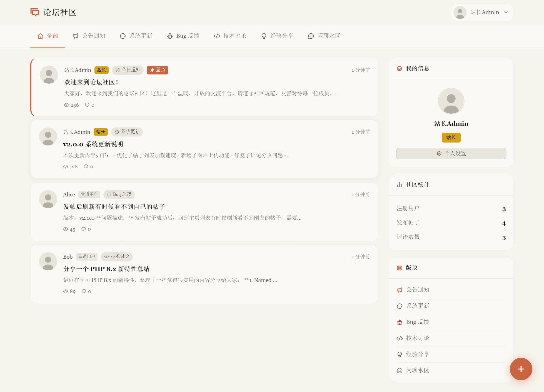Open 技术讨论 in the 版块 sidebar list
The width and height of the screenshot is (544, 392).
451,338
